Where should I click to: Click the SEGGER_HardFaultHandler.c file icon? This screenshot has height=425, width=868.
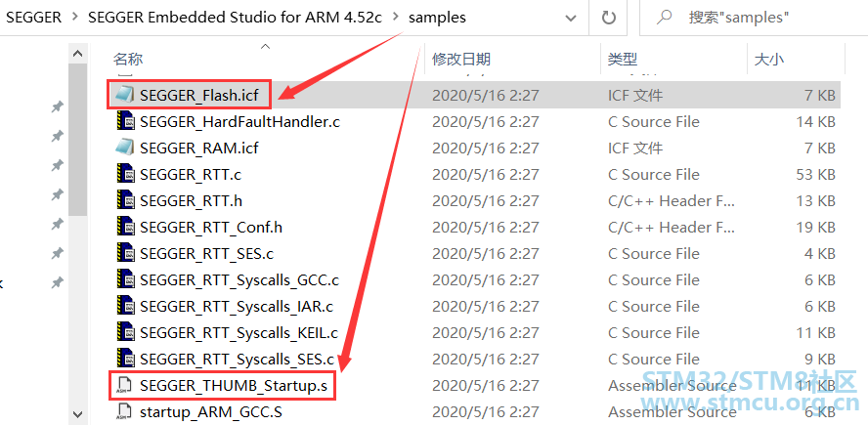(x=126, y=122)
